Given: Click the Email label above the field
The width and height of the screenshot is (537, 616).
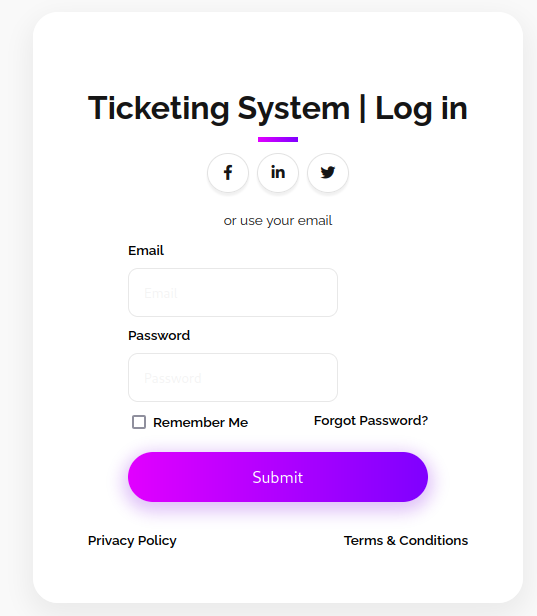Looking at the screenshot, I should click(x=146, y=250).
